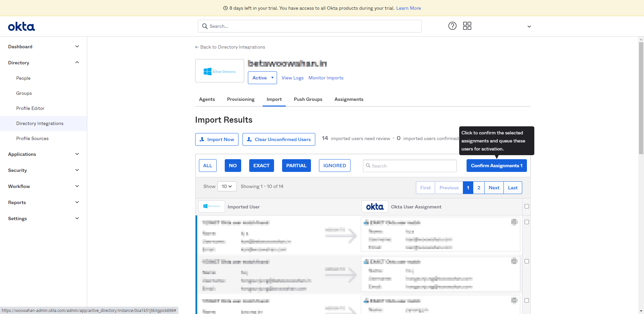The image size is (644, 314).
Task: Open Directory Integrations in the sidebar
Action: [x=44, y=123]
